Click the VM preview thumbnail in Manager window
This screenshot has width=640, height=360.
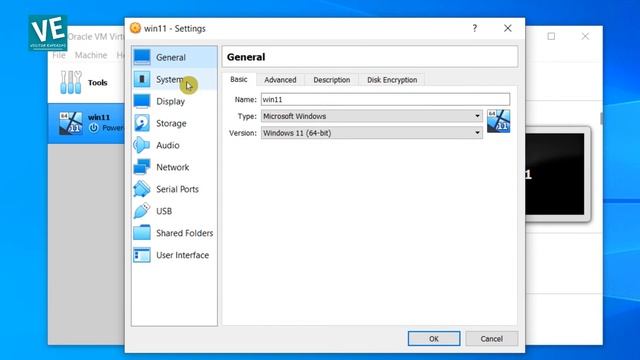point(555,174)
